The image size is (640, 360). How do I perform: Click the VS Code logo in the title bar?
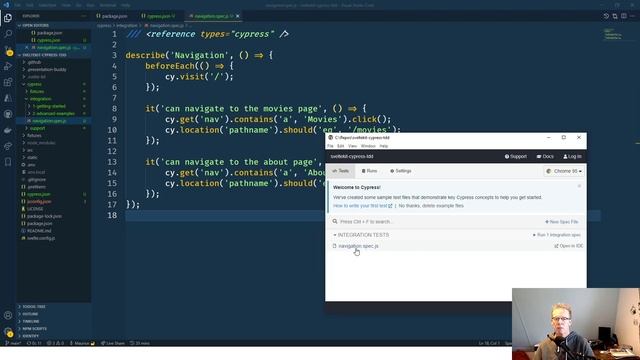[x=6, y=5]
